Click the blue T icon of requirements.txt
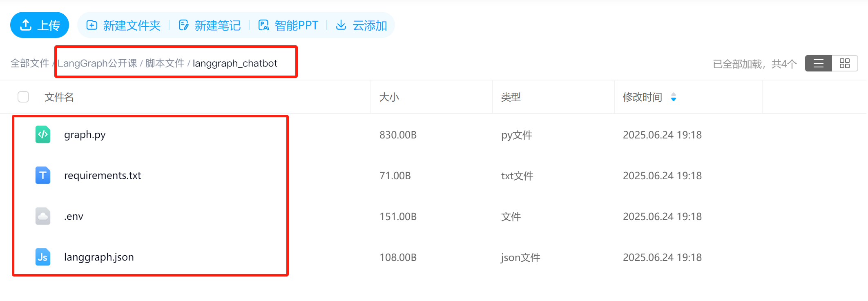Screen dimensions: 868x301 point(43,175)
